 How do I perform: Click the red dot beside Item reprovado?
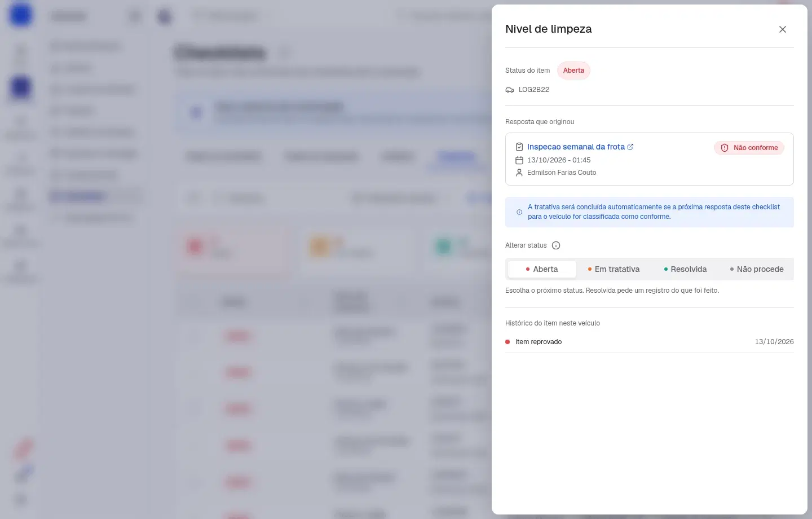[507, 342]
